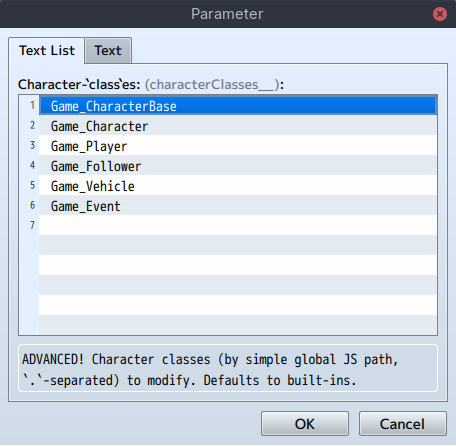Confirm with the OK button
456x446 pixels.
[x=305, y=424]
